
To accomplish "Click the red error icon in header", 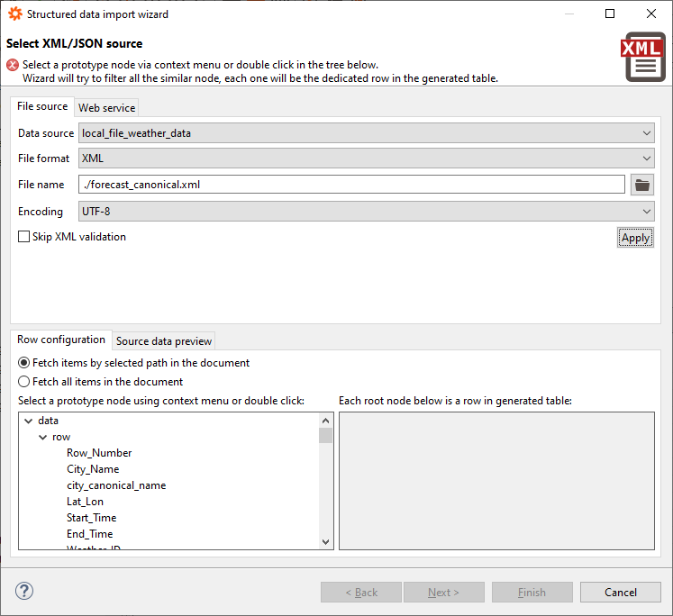I will click(x=13, y=65).
